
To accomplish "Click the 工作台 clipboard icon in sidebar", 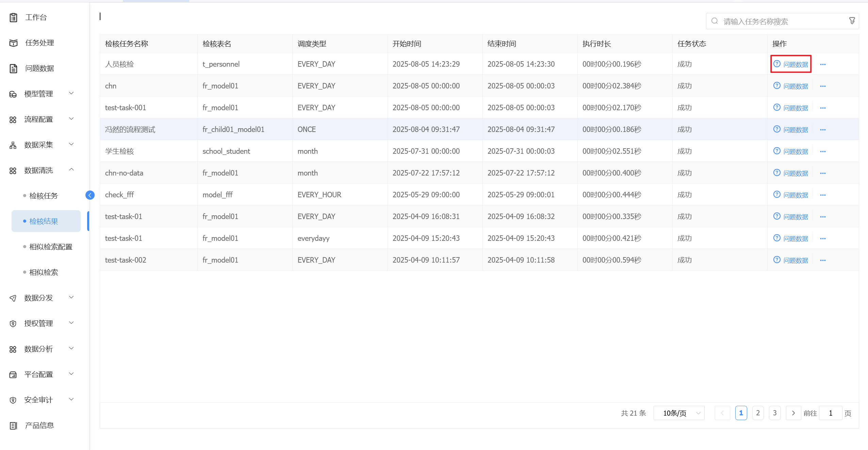I will pos(13,17).
